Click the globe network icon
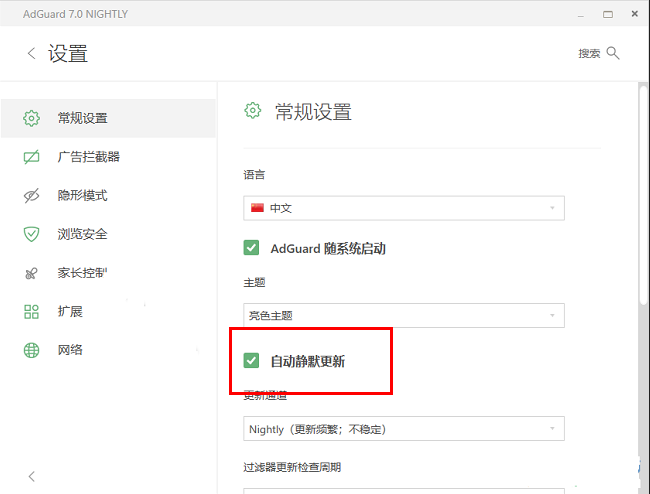The image size is (650, 494). click(x=32, y=350)
